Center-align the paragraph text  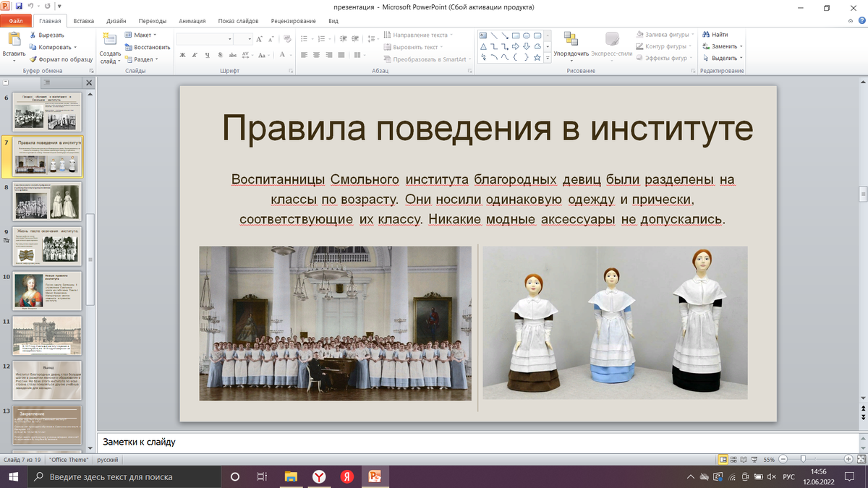coord(316,55)
